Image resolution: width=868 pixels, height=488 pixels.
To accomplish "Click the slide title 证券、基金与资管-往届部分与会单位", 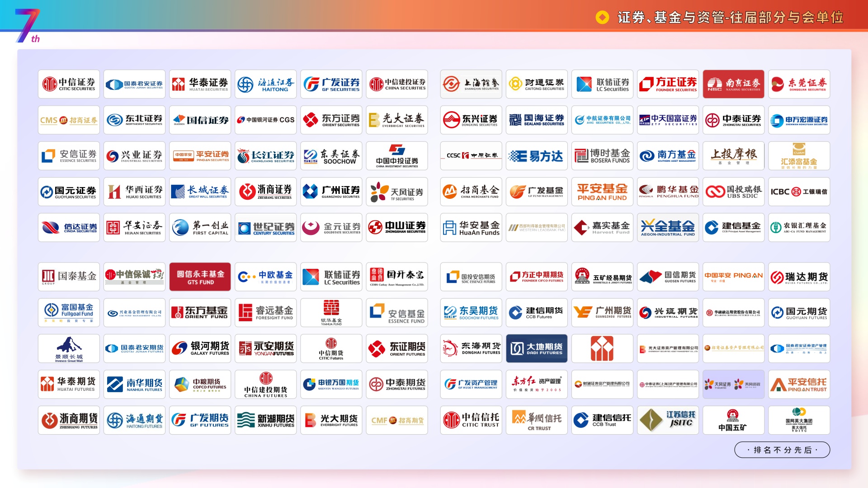I will (x=731, y=17).
